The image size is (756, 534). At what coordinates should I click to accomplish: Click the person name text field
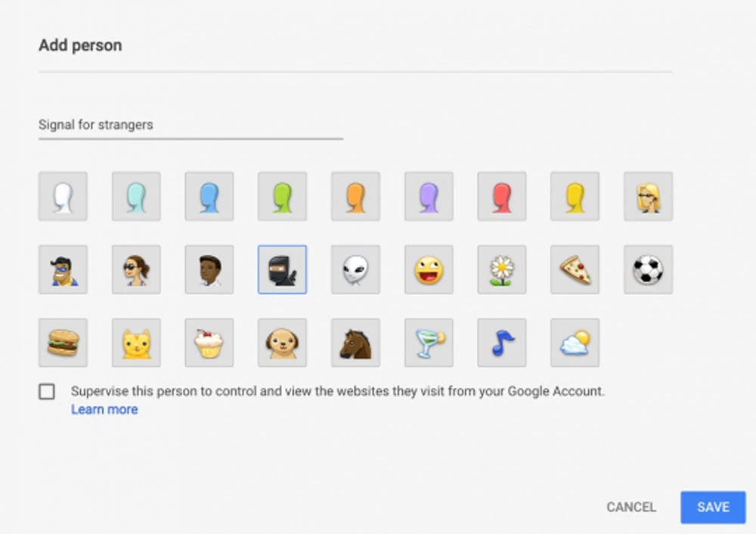point(191,125)
